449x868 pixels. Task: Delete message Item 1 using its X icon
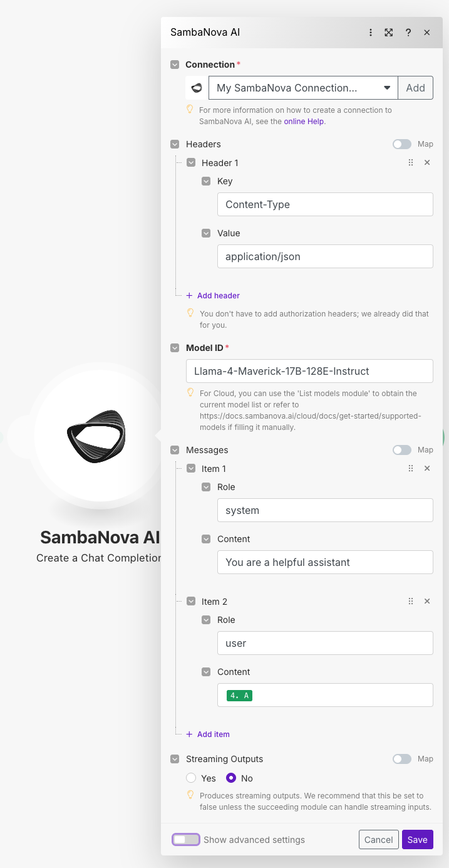click(427, 468)
